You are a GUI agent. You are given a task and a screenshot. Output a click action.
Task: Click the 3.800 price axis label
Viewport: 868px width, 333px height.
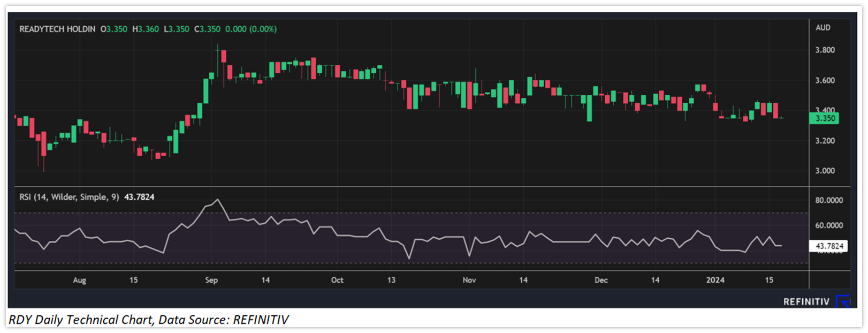(x=825, y=50)
